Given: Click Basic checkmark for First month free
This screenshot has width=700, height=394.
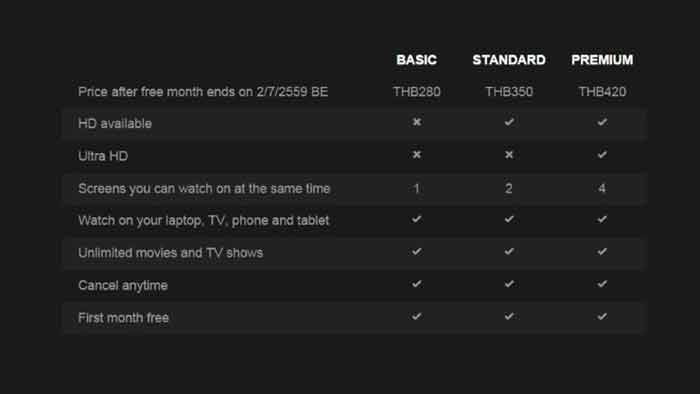Looking at the screenshot, I should [417, 316].
